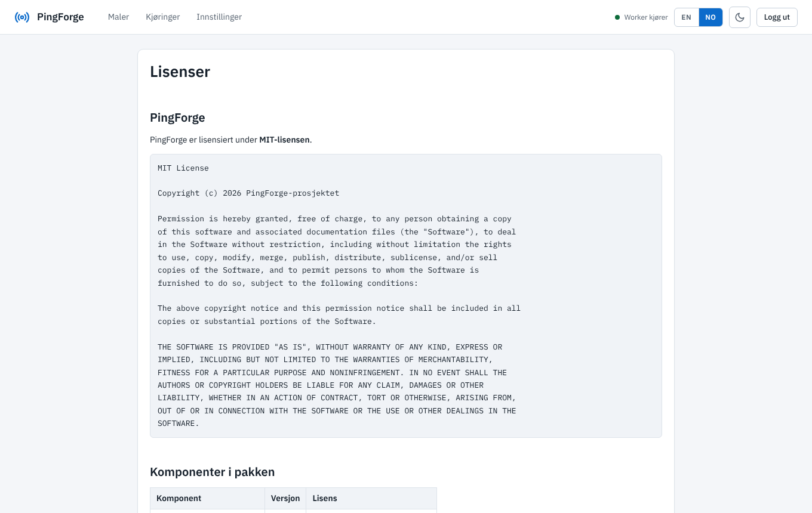The height and width of the screenshot is (513, 812).
Task: Open the Maler nav item
Action: 118,17
